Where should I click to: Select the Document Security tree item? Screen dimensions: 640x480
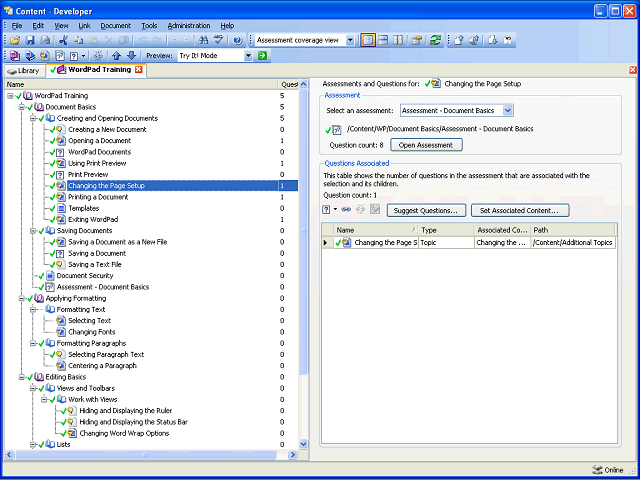[x=85, y=276]
